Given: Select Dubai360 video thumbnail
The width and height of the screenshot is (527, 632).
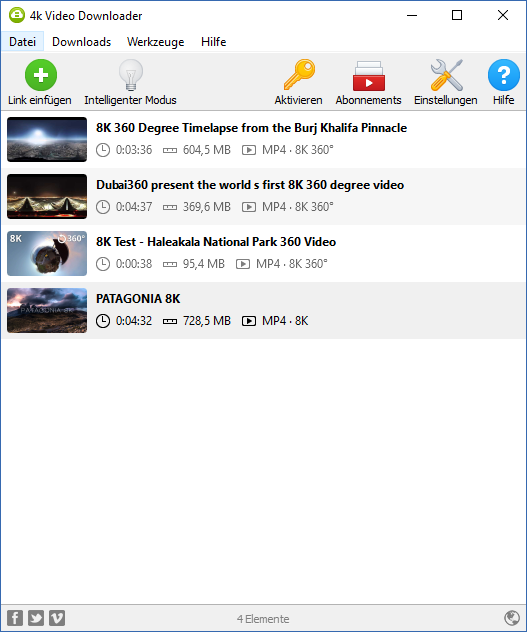Looking at the screenshot, I should [x=47, y=196].
